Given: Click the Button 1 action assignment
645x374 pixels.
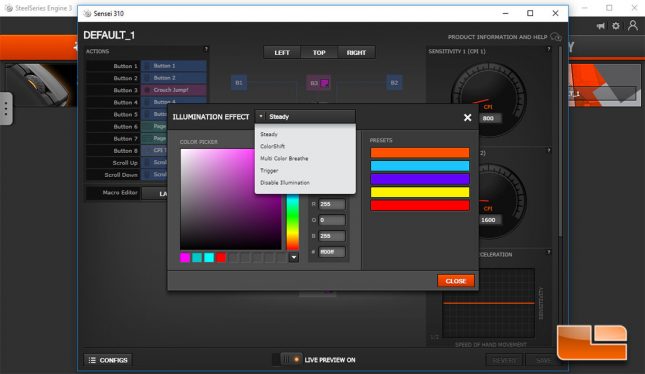Looking at the screenshot, I should (x=174, y=66).
